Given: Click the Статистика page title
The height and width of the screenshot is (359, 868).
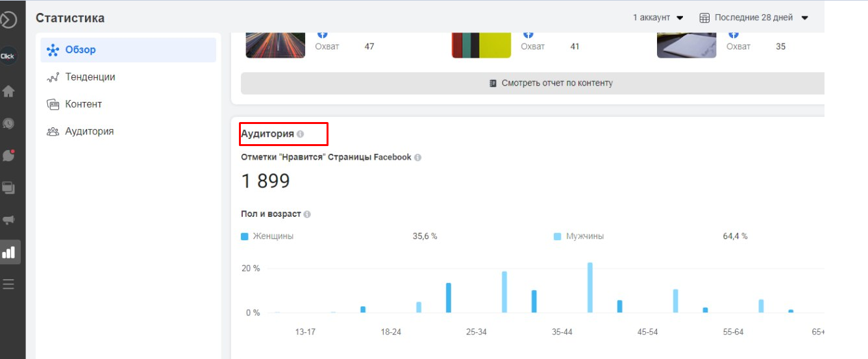Looking at the screenshot, I should 70,18.
